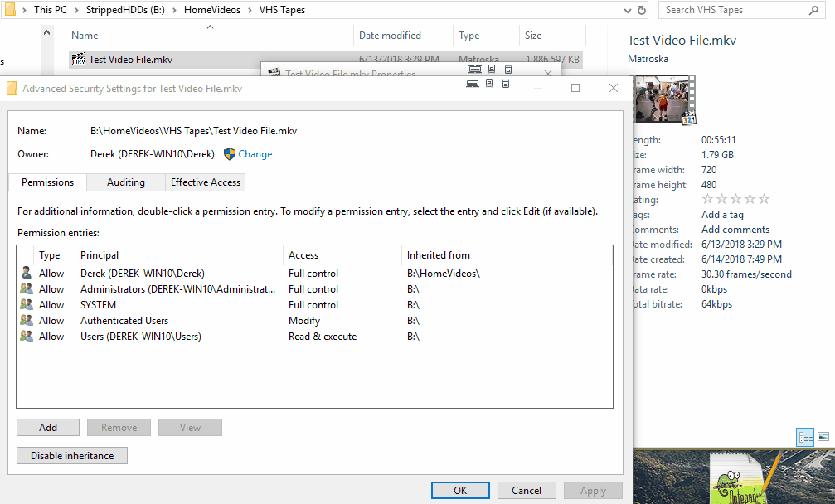835x504 pixels.
Task: Click the magnifier icon in search box
Action: tap(813, 10)
